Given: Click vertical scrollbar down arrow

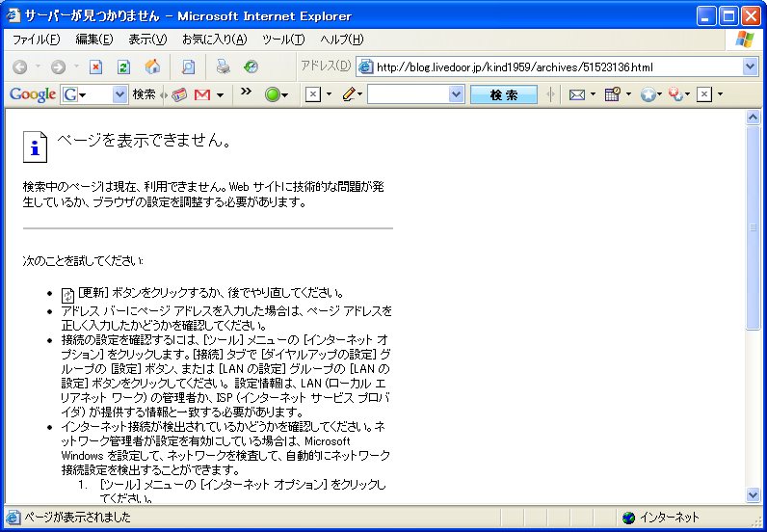Looking at the screenshot, I should pyautogui.click(x=753, y=494).
